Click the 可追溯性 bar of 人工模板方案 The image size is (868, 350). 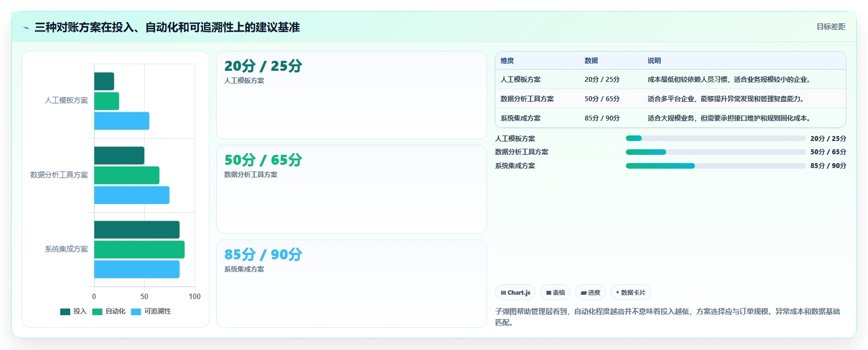click(122, 121)
